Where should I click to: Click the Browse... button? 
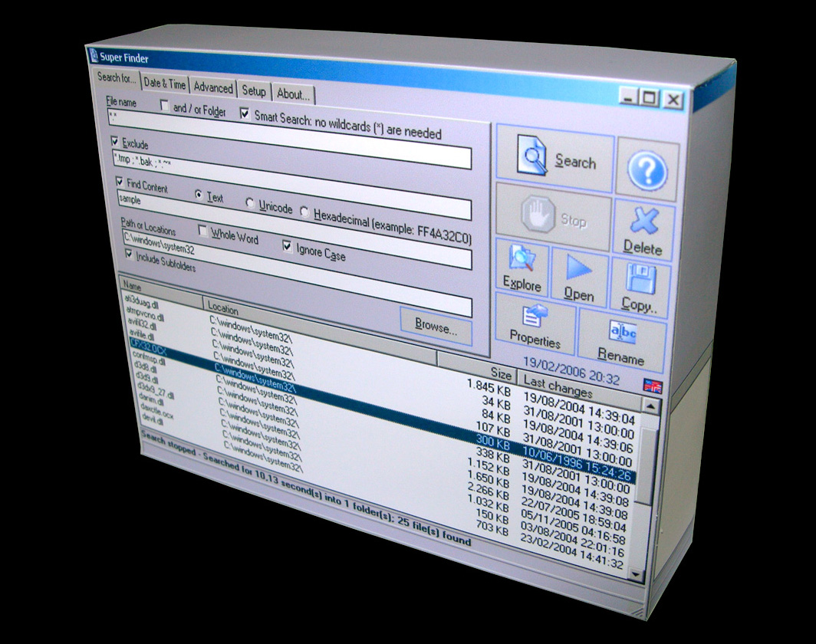[x=436, y=325]
